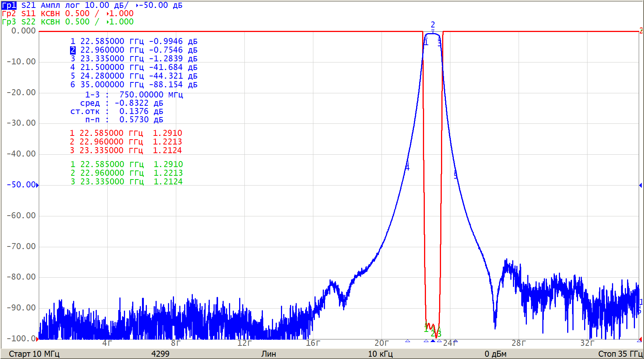Screen dimensions: 644x359
Task: Click the blue reference level arrow at -50.00
Action: 37,185
